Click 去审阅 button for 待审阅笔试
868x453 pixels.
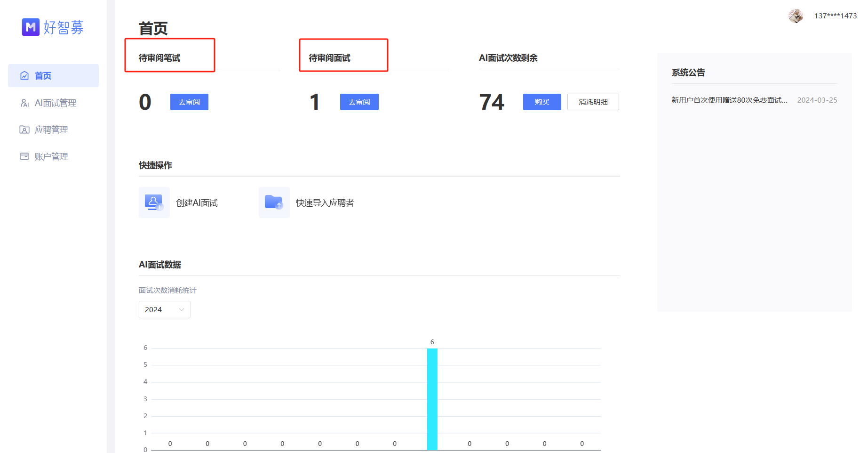coord(189,102)
